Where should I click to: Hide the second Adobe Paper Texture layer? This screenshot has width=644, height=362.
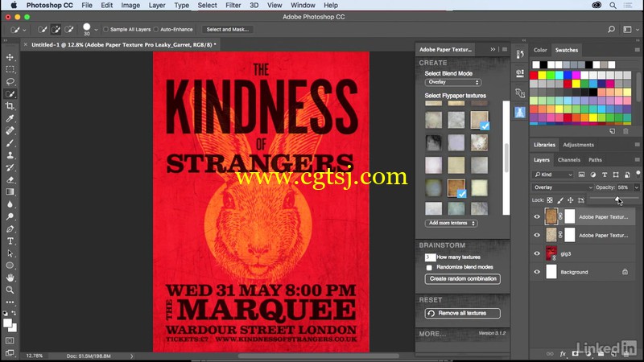click(x=537, y=235)
